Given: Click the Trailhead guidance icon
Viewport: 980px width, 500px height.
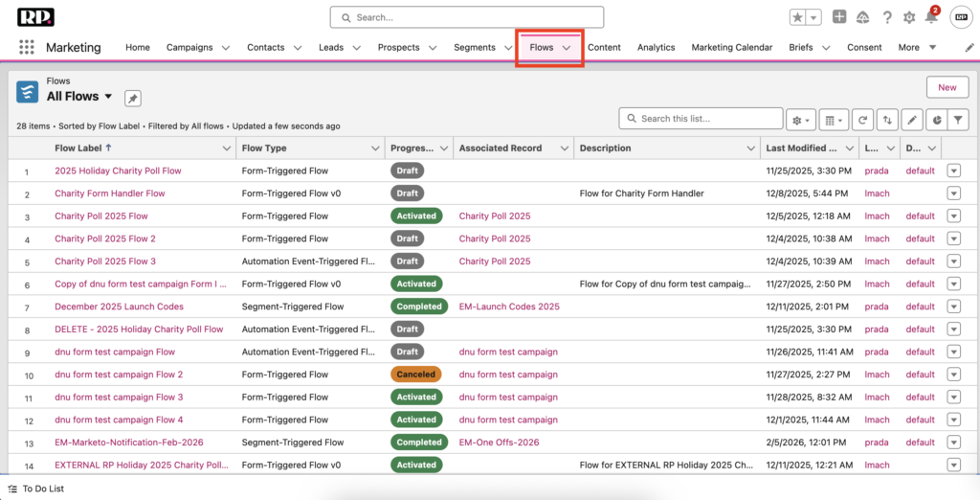Looking at the screenshot, I should tap(863, 18).
